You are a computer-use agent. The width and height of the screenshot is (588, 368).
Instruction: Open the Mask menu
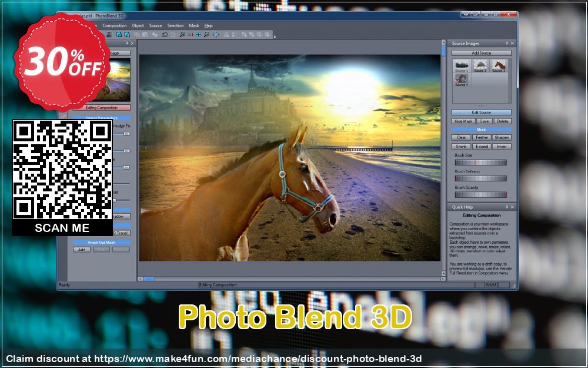(194, 25)
